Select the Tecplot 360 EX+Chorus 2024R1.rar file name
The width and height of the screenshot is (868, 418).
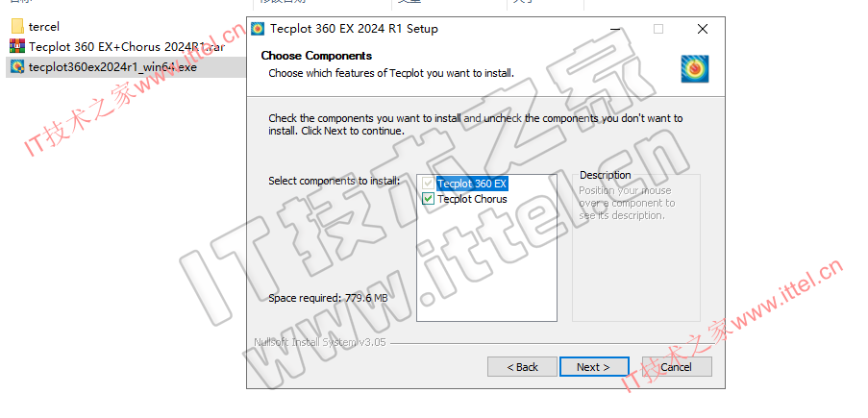point(127,46)
